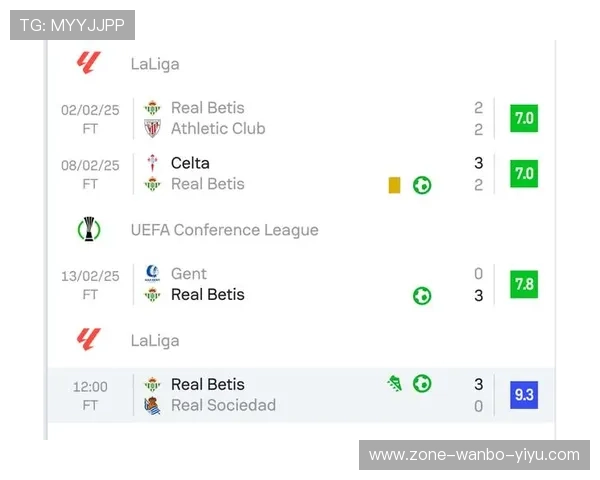Click the Celta team name

tap(190, 163)
